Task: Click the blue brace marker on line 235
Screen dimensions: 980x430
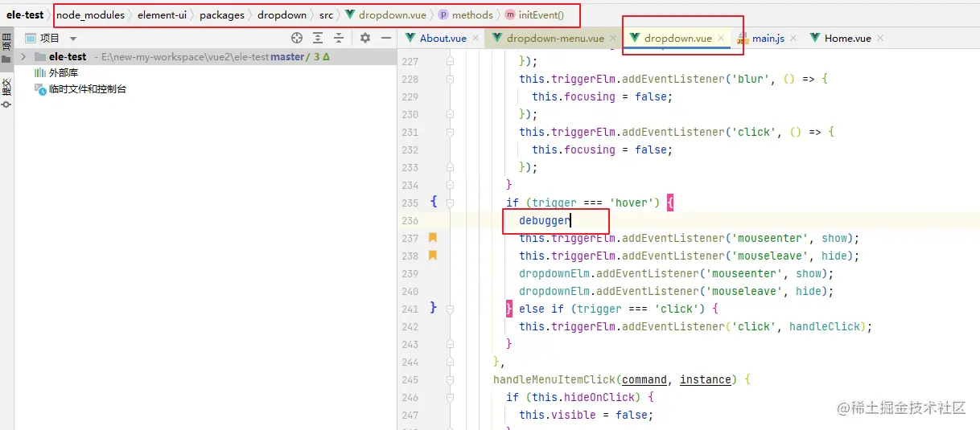Action: [434, 203]
